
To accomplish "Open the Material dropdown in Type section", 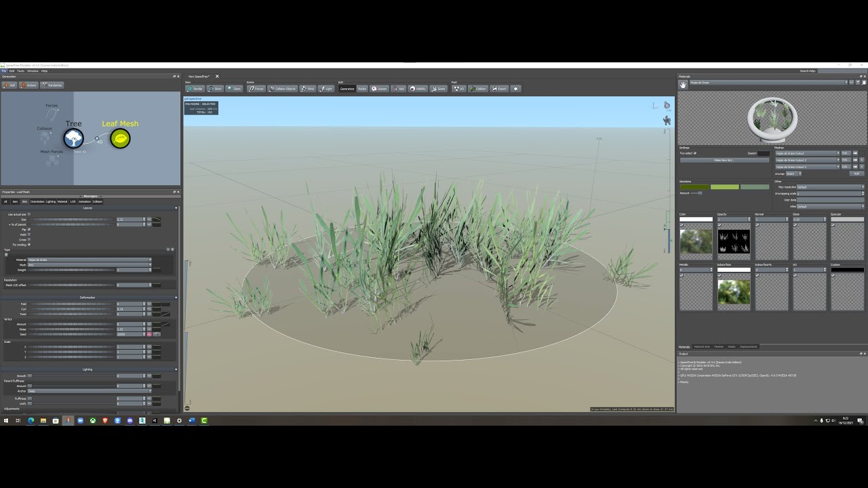I will pyautogui.click(x=90, y=260).
